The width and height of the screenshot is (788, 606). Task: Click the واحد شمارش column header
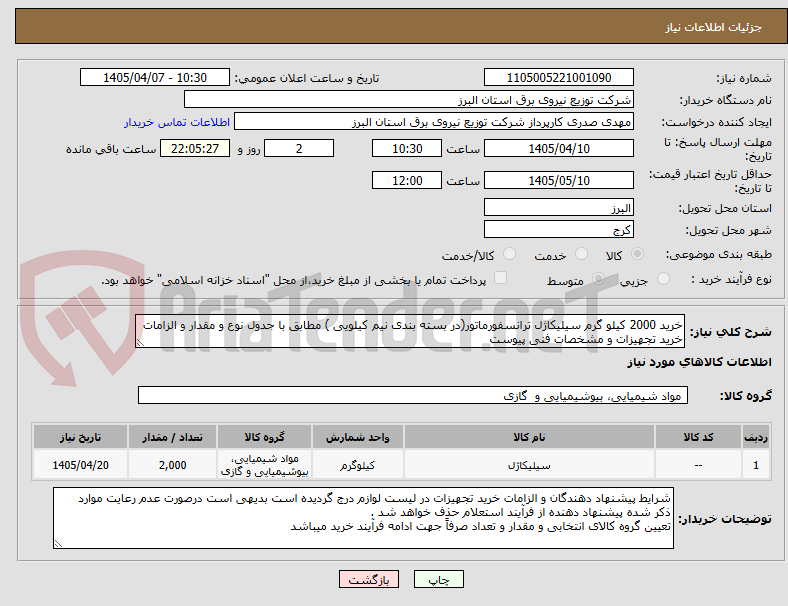point(357,437)
